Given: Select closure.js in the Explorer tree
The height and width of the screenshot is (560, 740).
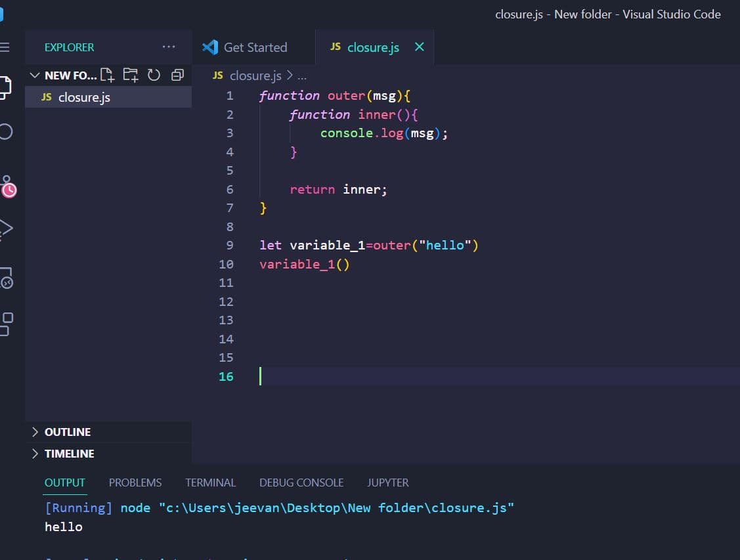Looking at the screenshot, I should point(108,97).
